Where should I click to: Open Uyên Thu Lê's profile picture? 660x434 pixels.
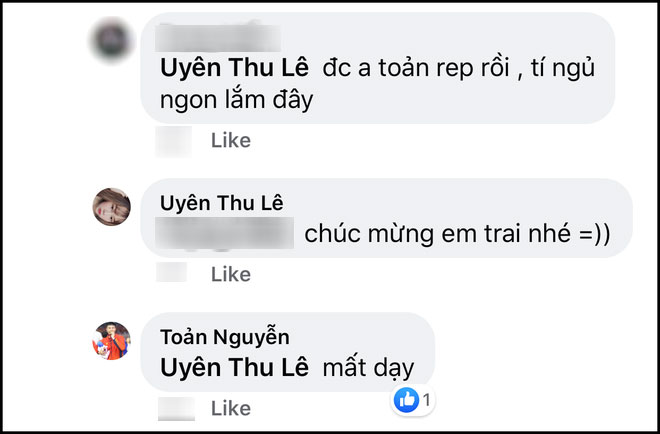click(x=112, y=207)
